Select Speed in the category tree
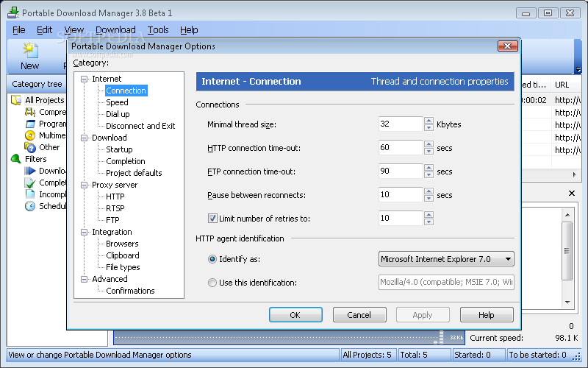Viewport: 588px width, 368px height. tap(117, 102)
